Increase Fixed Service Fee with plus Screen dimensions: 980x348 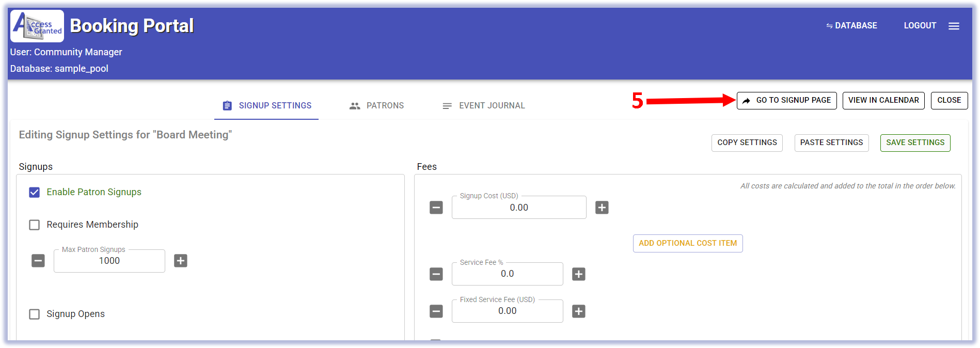click(579, 311)
